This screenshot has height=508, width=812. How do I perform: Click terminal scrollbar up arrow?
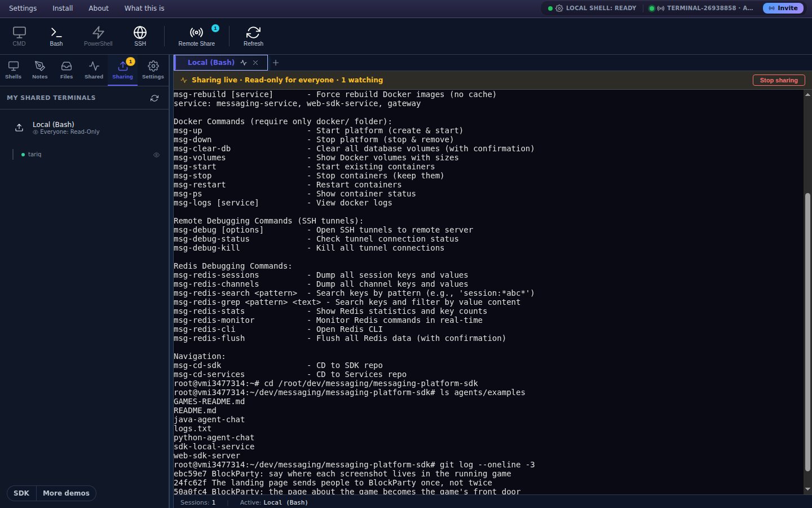(x=807, y=95)
